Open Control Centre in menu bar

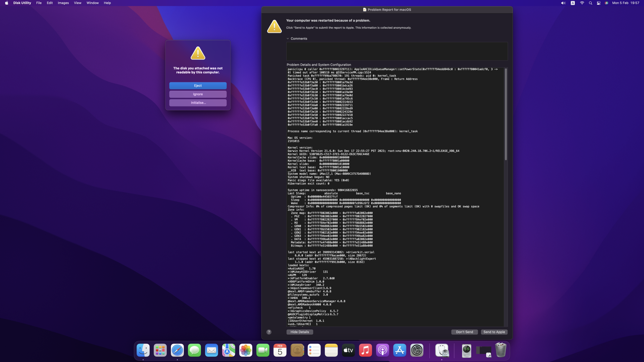pos(599,3)
